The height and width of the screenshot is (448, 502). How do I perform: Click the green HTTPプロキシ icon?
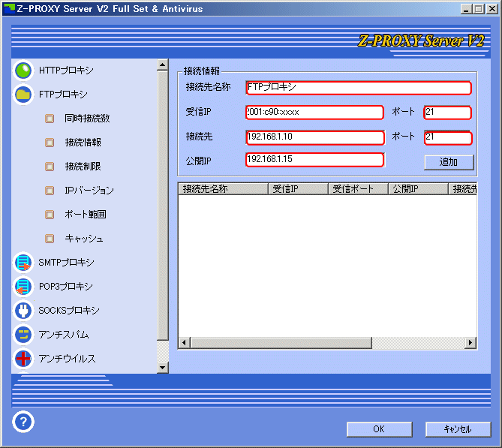tap(23, 71)
